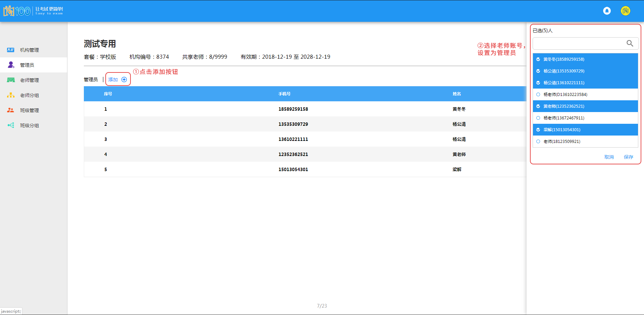Uncheck 黄冬冬(18589259158) in the list

(538, 59)
